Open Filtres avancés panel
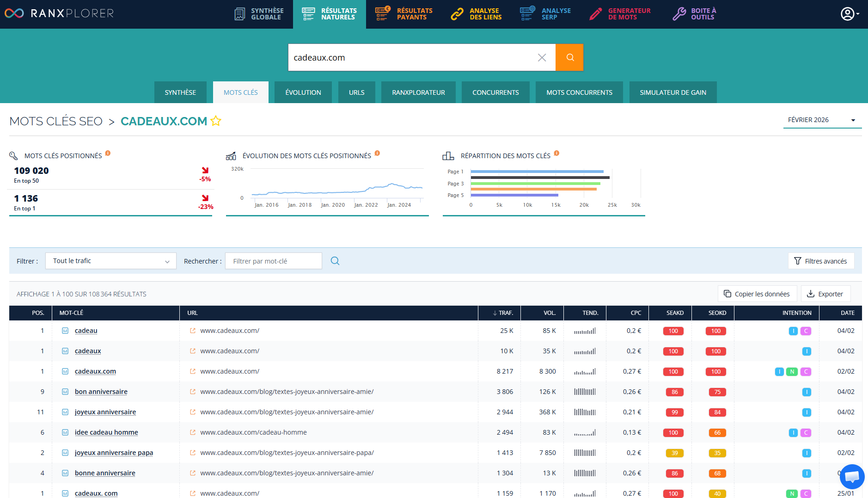The width and height of the screenshot is (868, 498). click(821, 261)
